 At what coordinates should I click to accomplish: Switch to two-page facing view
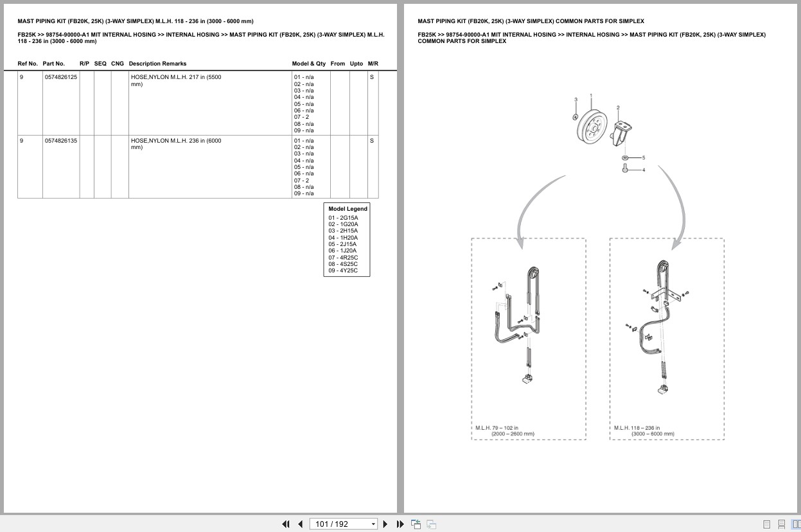pos(795,524)
